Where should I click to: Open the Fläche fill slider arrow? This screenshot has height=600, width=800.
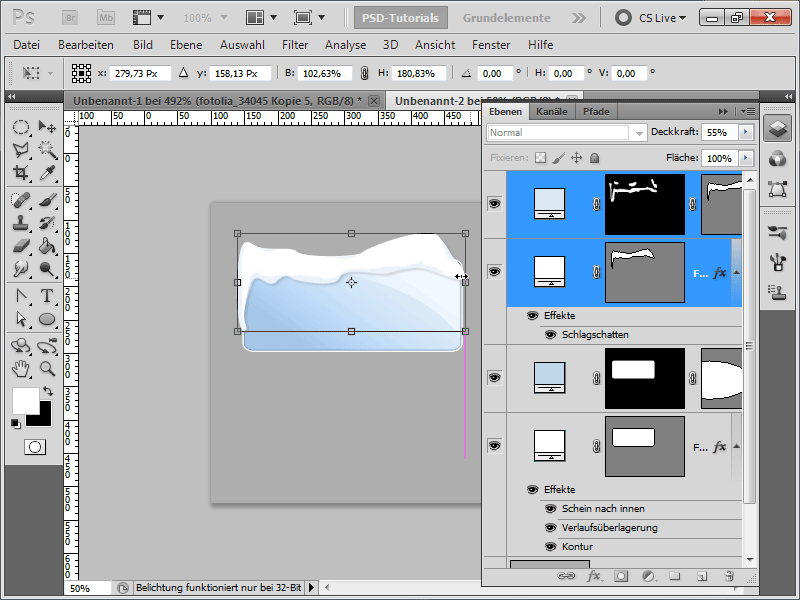(746, 158)
